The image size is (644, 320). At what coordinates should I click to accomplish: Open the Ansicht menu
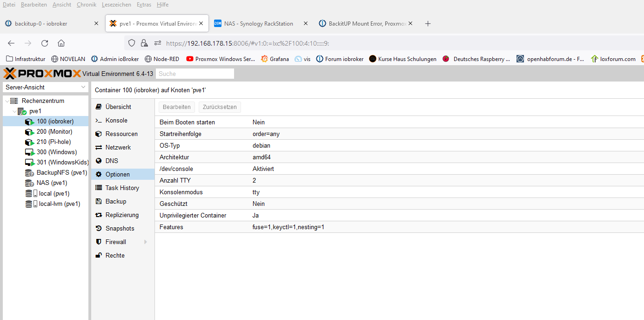tap(62, 5)
